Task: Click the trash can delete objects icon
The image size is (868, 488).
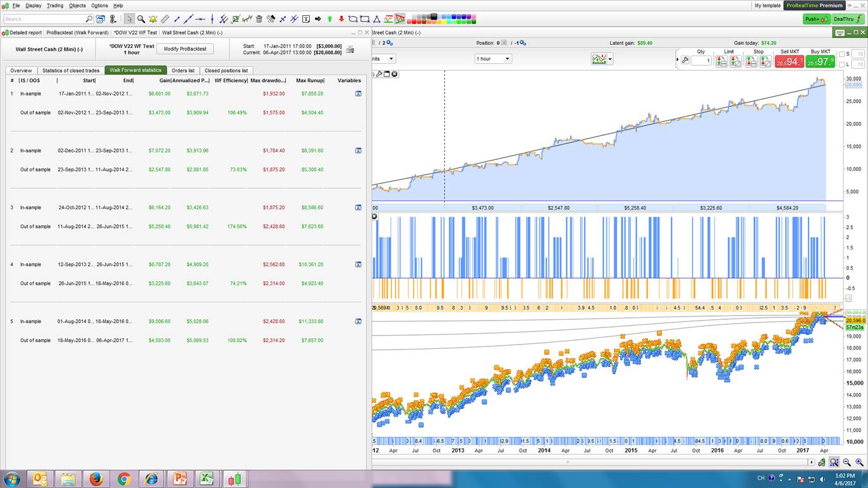Action: (259, 19)
